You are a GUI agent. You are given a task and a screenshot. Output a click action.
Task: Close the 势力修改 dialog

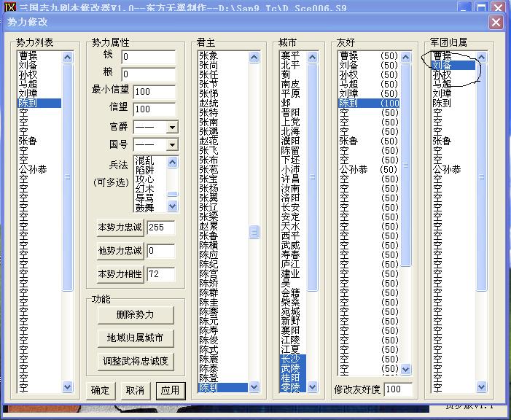point(495,23)
